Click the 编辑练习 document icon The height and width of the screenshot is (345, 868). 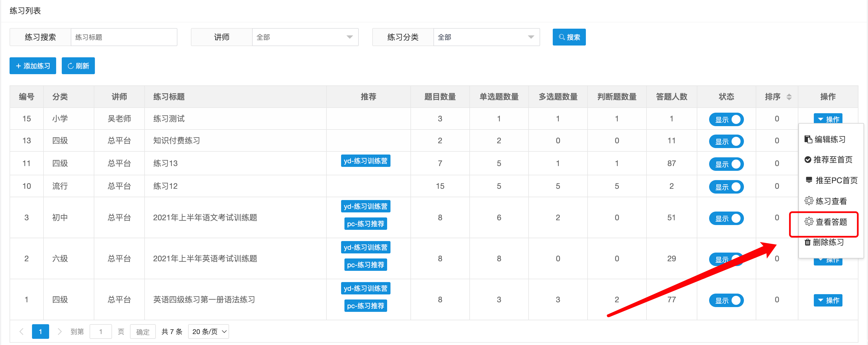808,139
